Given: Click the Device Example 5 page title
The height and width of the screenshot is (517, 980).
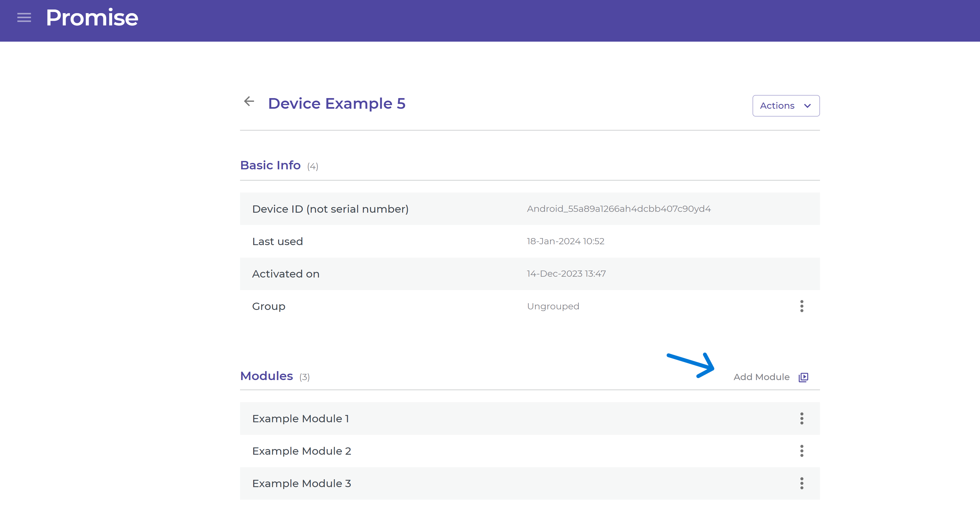Looking at the screenshot, I should [337, 103].
